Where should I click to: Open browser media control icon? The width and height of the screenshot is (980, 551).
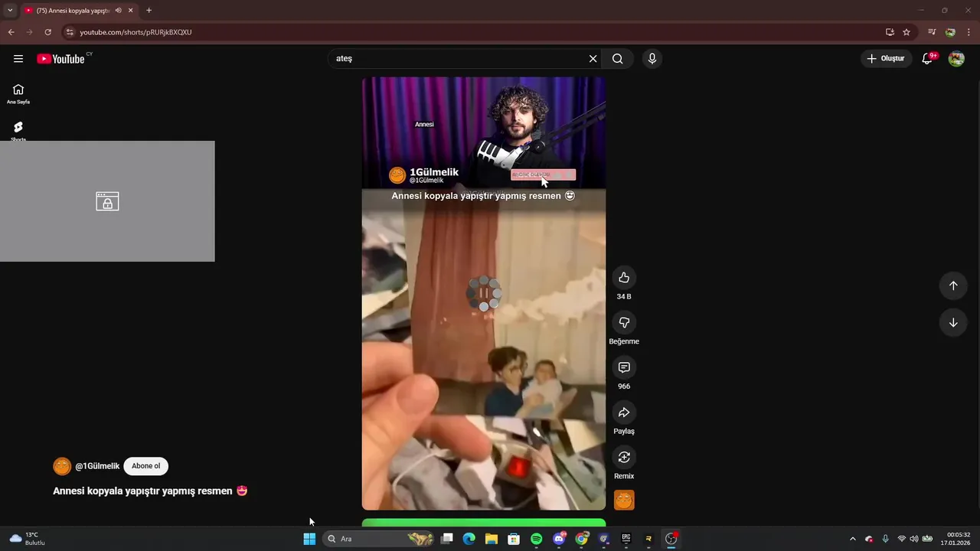[x=932, y=32]
